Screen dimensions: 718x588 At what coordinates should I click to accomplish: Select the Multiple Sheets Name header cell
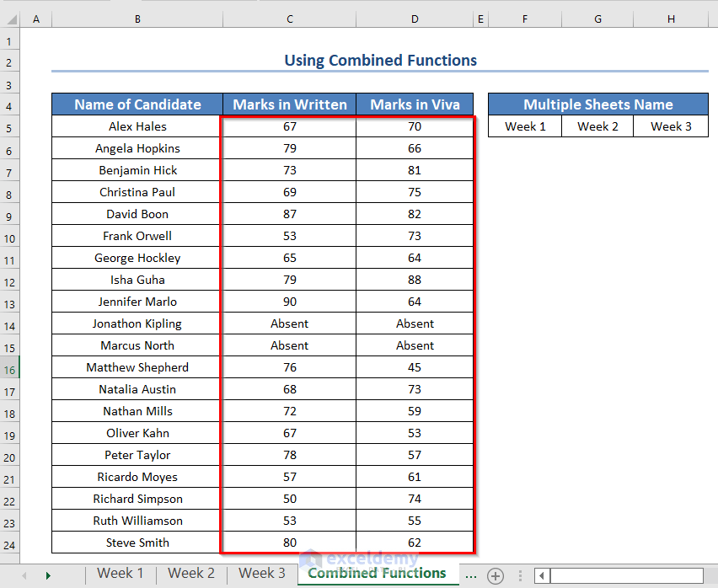[x=597, y=104]
